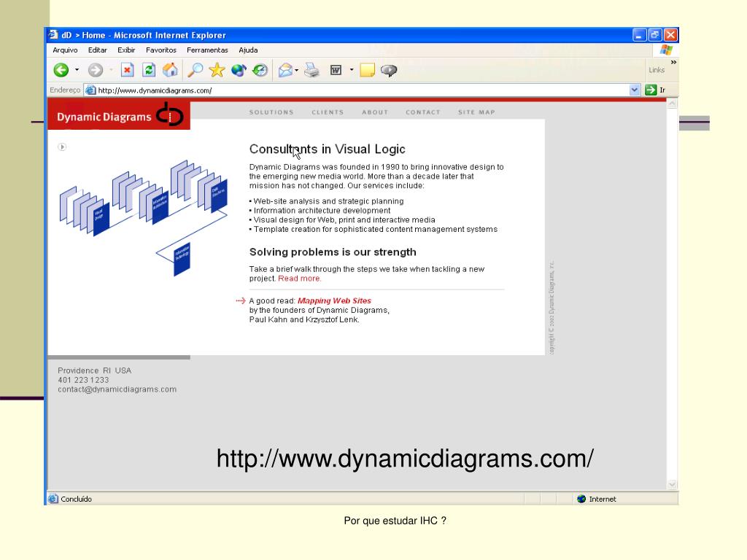The width and height of the screenshot is (747, 560).
Task: Click the Read more link
Action: 300,279
